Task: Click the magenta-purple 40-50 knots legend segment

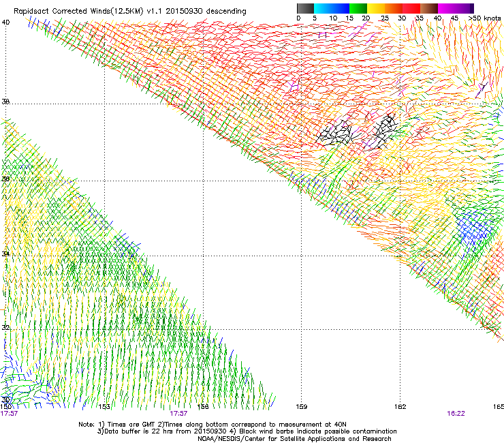Action: tap(456, 8)
